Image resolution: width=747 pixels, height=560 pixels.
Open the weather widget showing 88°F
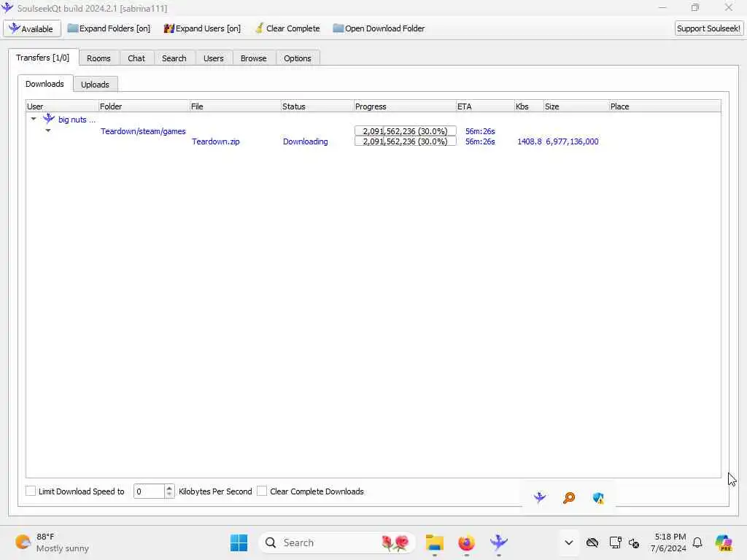click(x=52, y=542)
